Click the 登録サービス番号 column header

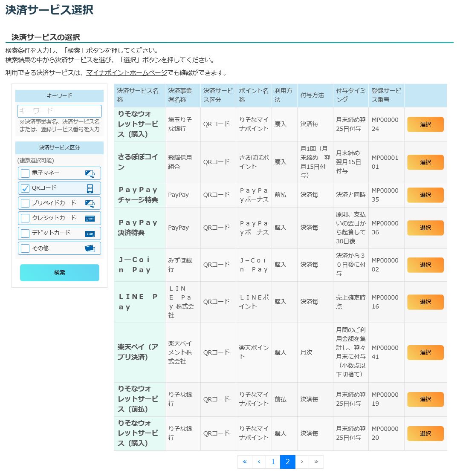[x=386, y=95]
